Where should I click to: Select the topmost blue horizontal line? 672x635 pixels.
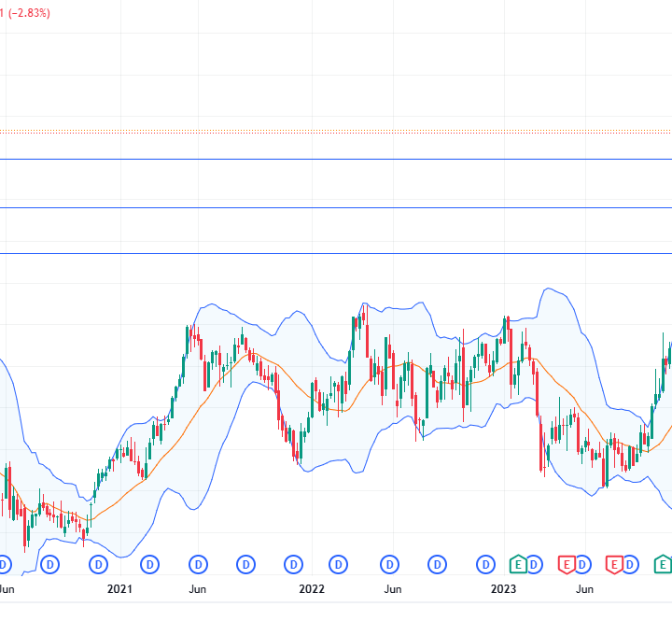pyautogui.click(x=336, y=159)
